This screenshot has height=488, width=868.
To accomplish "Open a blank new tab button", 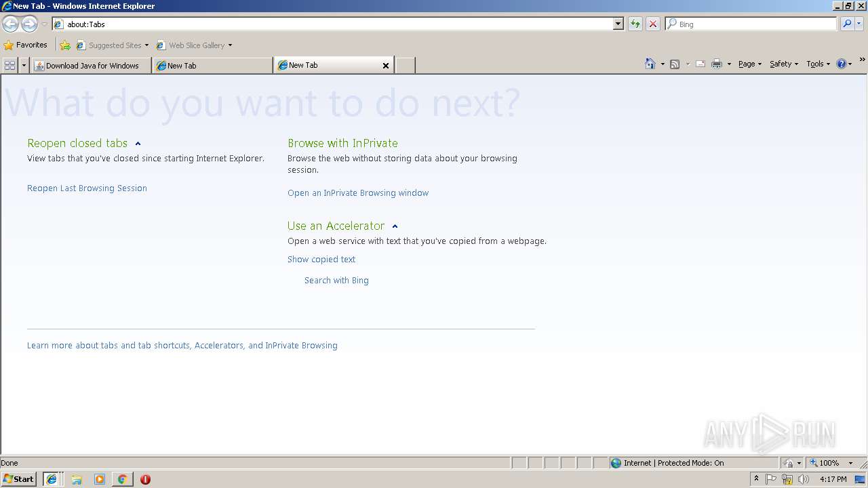I will [405, 66].
